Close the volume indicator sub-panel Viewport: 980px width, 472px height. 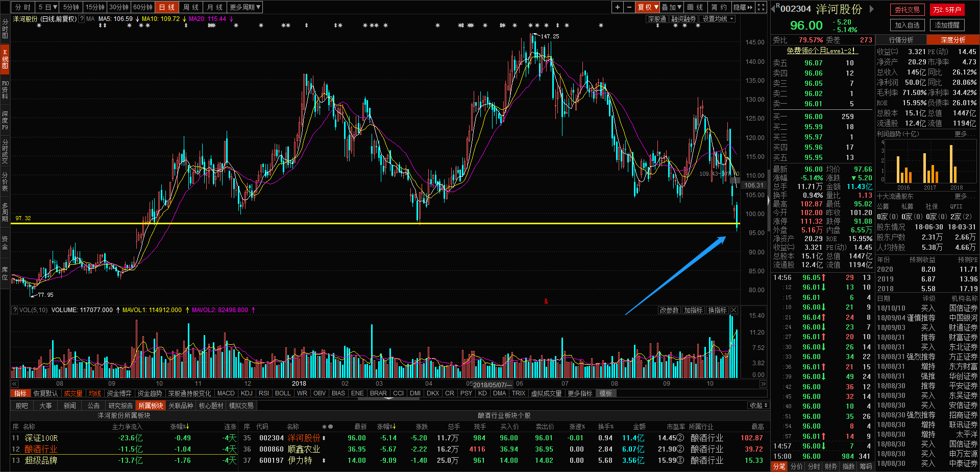coord(734,310)
